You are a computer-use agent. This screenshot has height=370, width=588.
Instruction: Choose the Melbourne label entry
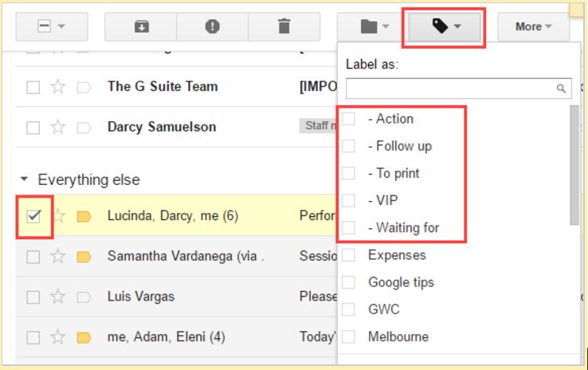398,337
